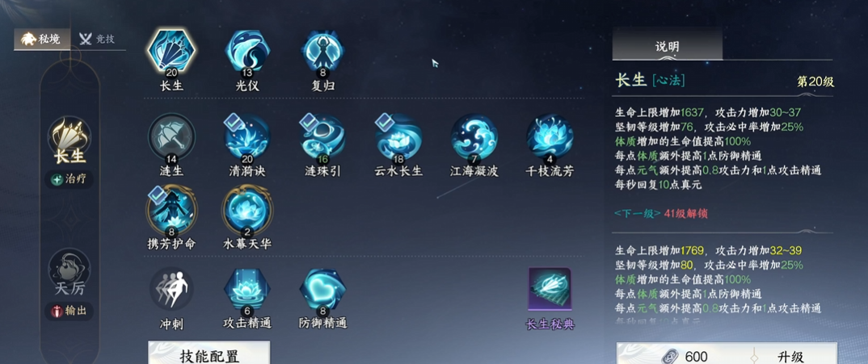Open the 说明 description tab

667,44
